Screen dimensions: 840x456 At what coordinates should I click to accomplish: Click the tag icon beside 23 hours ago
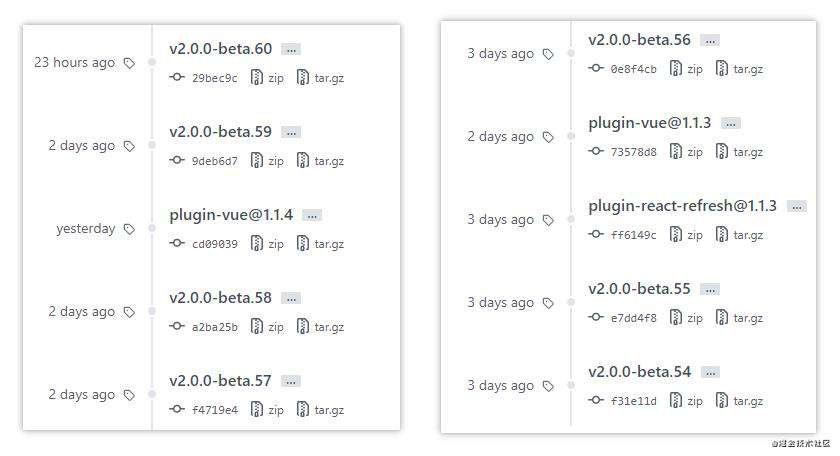[129, 63]
